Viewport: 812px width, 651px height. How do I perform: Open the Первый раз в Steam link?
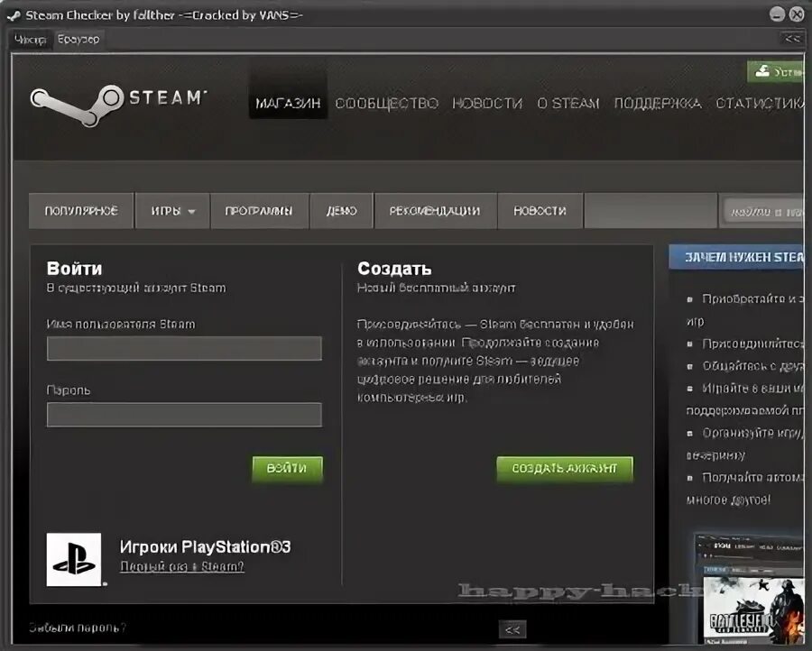[x=181, y=566]
